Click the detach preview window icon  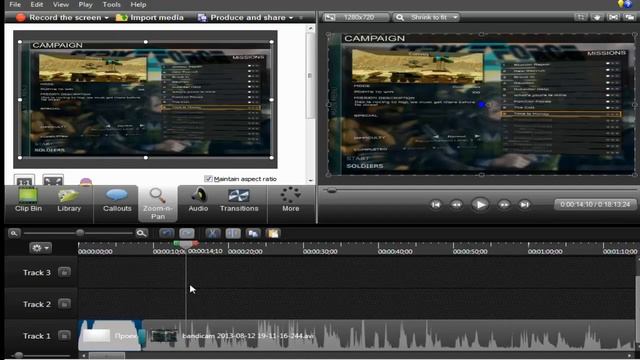point(630,17)
